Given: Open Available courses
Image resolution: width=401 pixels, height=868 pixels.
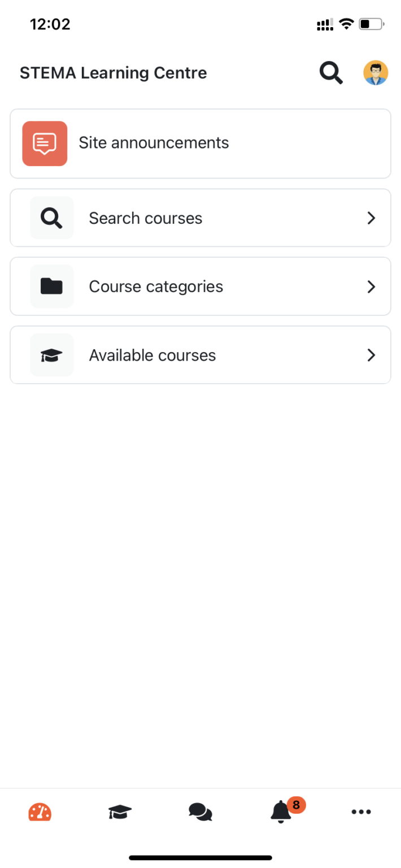Looking at the screenshot, I should point(152,355).
